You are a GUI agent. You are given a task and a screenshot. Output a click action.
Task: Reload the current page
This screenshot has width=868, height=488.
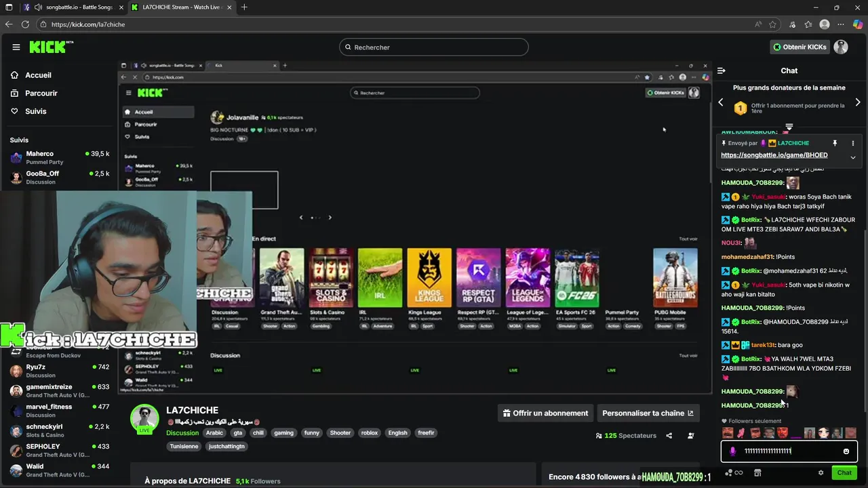click(25, 24)
